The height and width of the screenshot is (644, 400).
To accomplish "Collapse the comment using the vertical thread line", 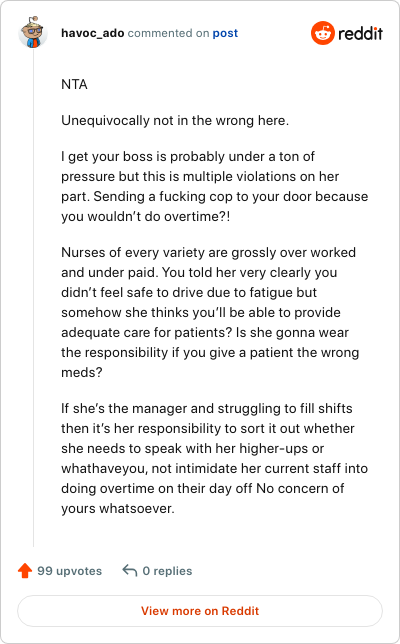I will [x=34, y=298].
